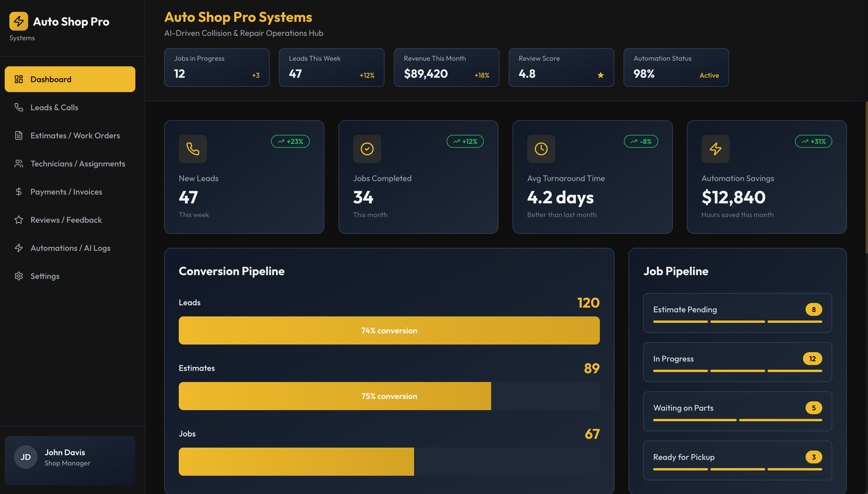Screen dimensions: 868x494
Task: Click the +18% revenue change text
Action: 482,76
